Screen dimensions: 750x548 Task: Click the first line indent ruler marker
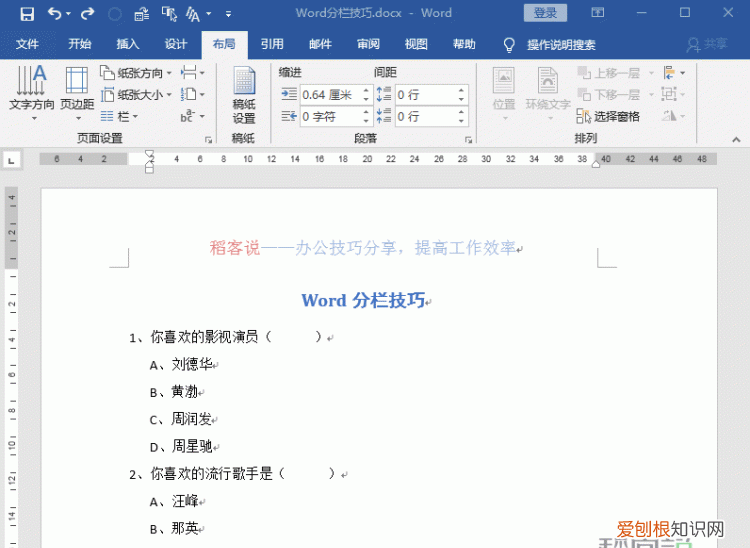[x=149, y=155]
